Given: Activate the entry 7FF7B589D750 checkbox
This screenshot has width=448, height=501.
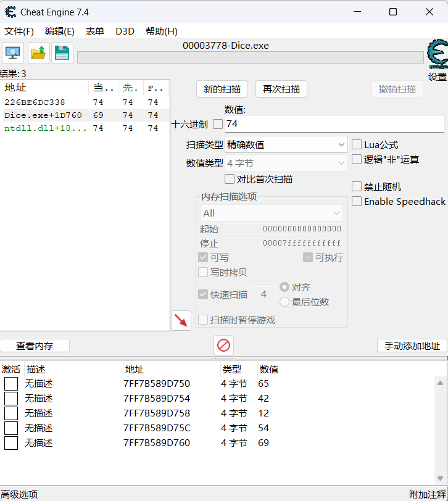Looking at the screenshot, I should click(11, 384).
